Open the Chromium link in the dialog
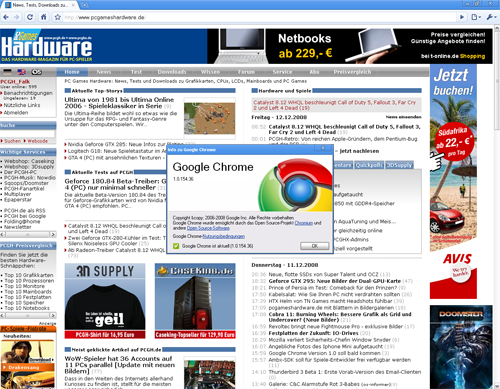This screenshot has height=389, width=500. coord(304,223)
